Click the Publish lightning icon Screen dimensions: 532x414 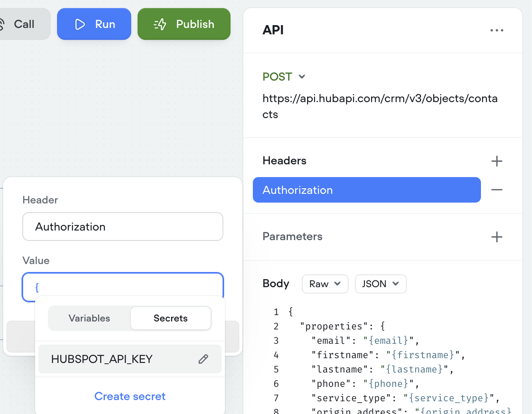[x=160, y=24]
